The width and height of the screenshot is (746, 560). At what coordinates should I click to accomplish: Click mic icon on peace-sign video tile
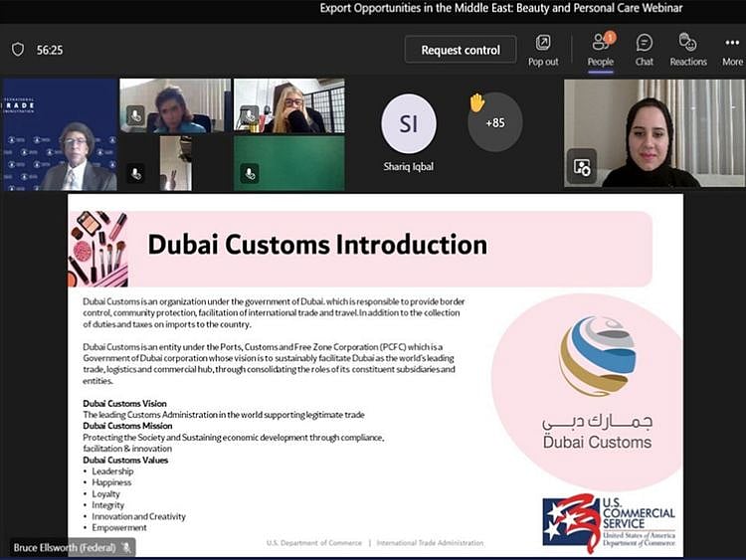point(136,174)
